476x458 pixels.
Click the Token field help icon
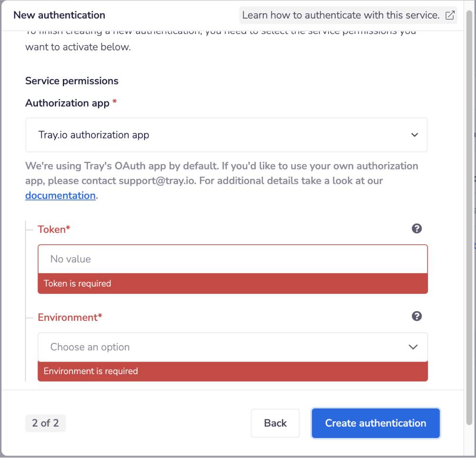(416, 229)
